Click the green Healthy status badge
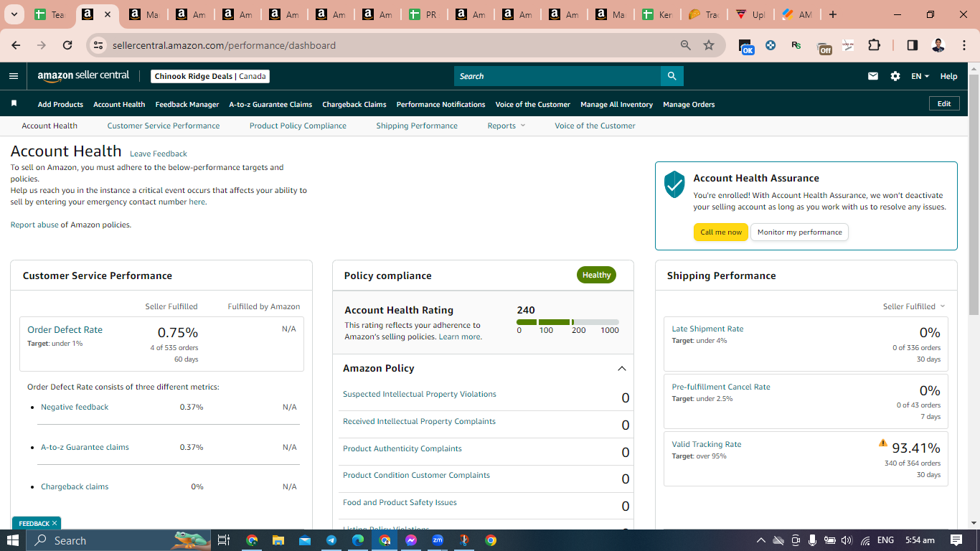The image size is (980, 551). [x=596, y=275]
